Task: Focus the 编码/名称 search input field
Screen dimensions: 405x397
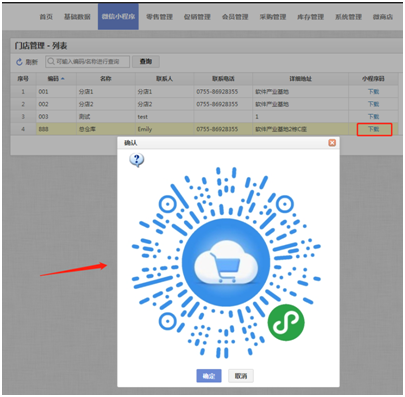Action: click(x=87, y=61)
